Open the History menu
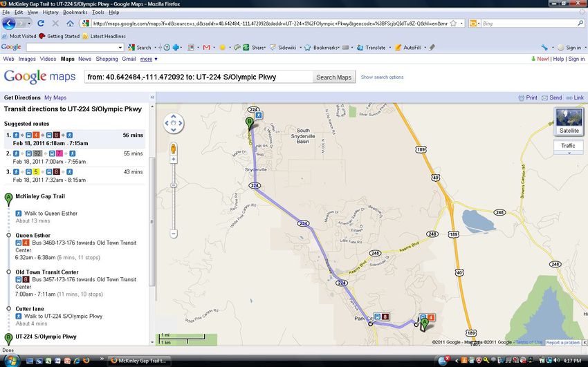588x367 pixels. (50, 12)
